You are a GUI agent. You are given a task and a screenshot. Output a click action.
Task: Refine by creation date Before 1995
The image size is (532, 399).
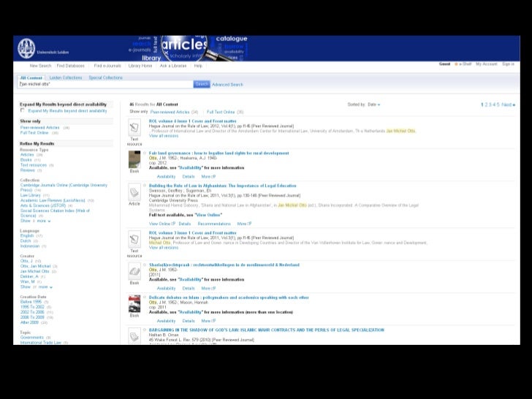31,302
